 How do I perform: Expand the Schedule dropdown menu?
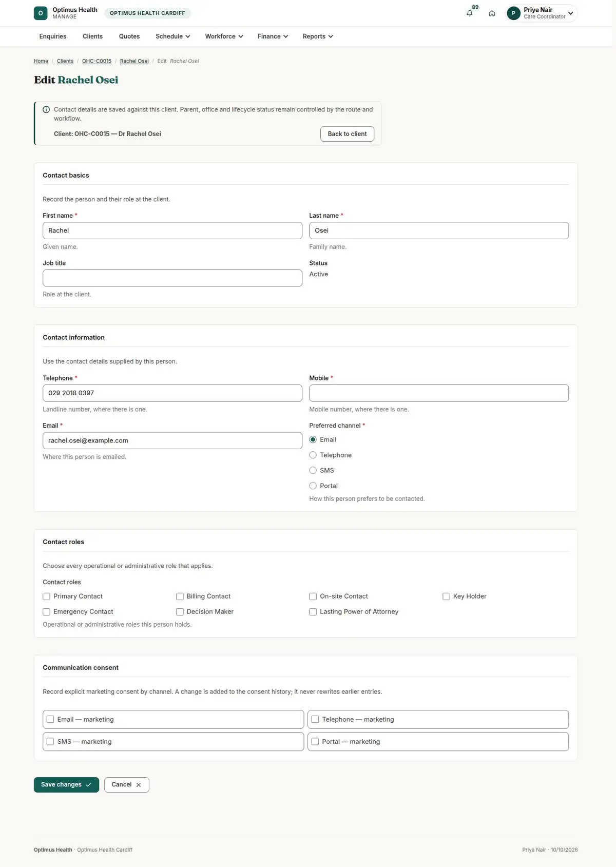point(173,36)
